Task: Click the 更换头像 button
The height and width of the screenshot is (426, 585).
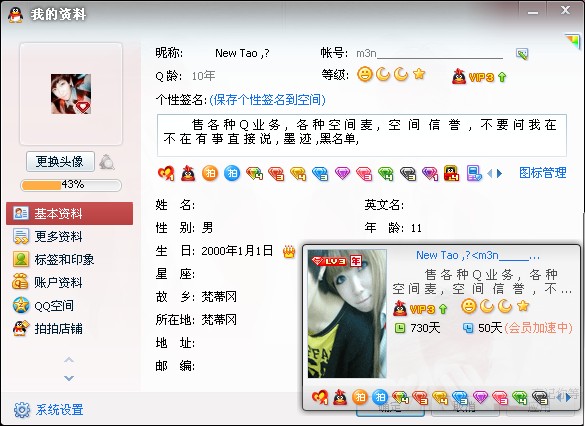Action: coord(60,162)
